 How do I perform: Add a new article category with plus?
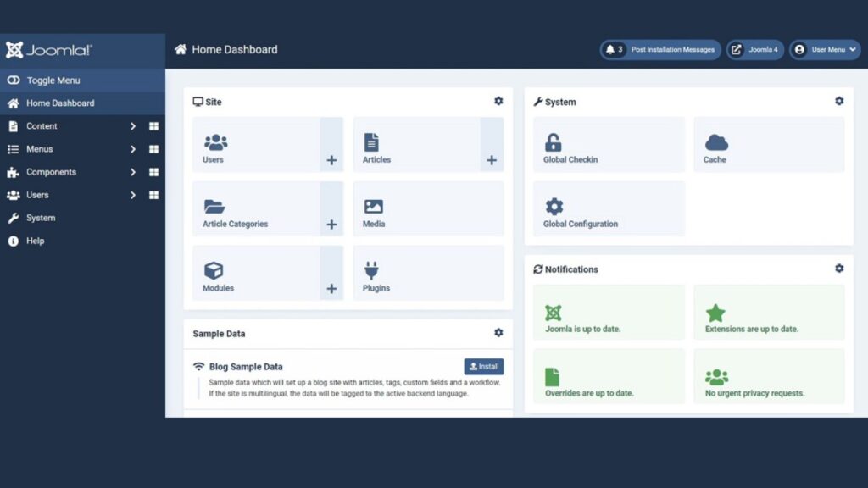click(x=331, y=208)
